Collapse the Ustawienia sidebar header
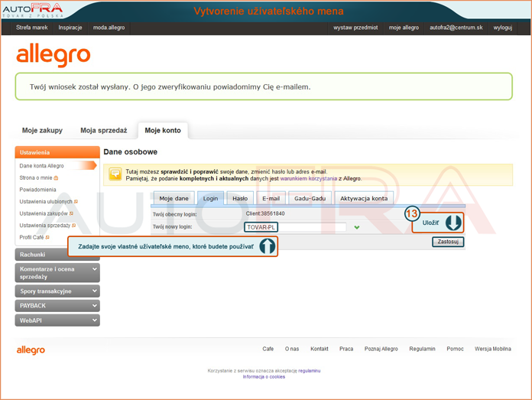The height and width of the screenshot is (400, 532). pos(57,152)
